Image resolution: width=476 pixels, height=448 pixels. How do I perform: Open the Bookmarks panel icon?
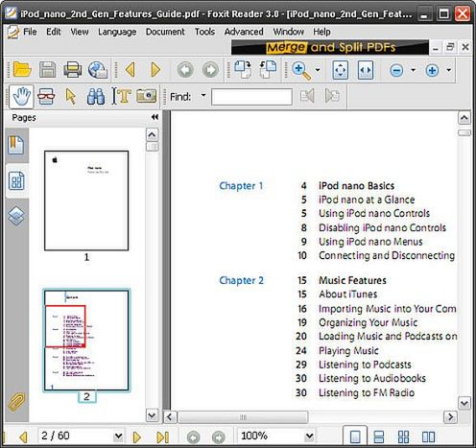click(x=16, y=145)
